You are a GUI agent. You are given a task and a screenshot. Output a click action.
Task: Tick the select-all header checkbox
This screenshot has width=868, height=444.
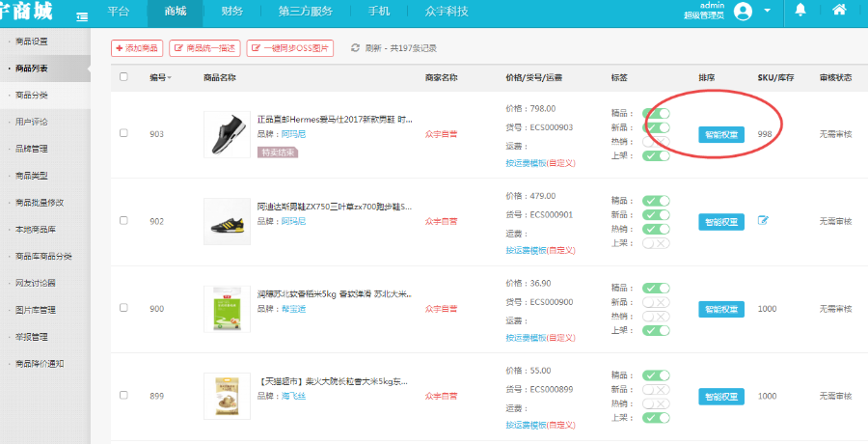[124, 77]
